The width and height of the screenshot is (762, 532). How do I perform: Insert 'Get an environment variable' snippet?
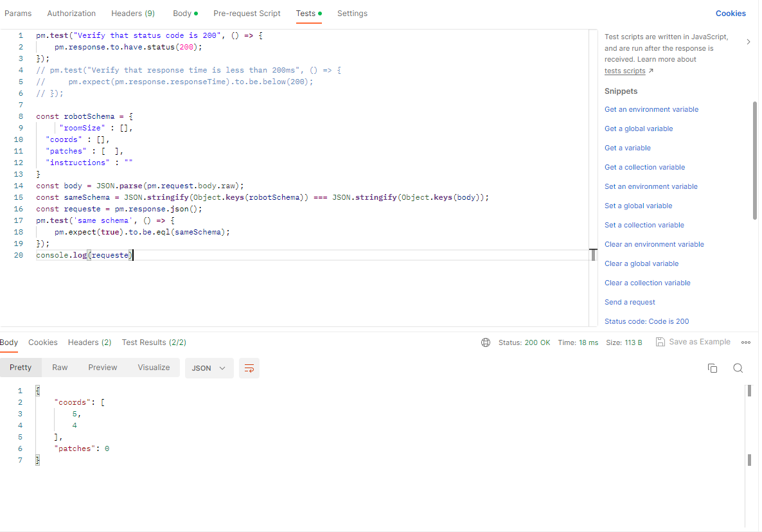click(651, 110)
